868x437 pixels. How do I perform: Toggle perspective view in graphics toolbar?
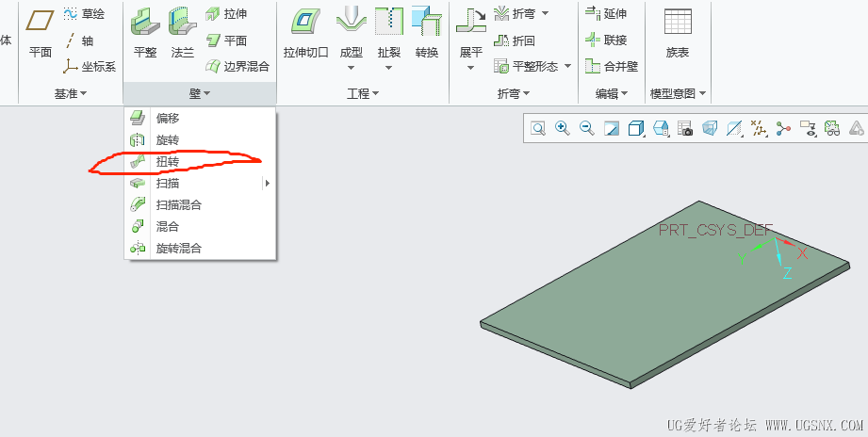(710, 129)
